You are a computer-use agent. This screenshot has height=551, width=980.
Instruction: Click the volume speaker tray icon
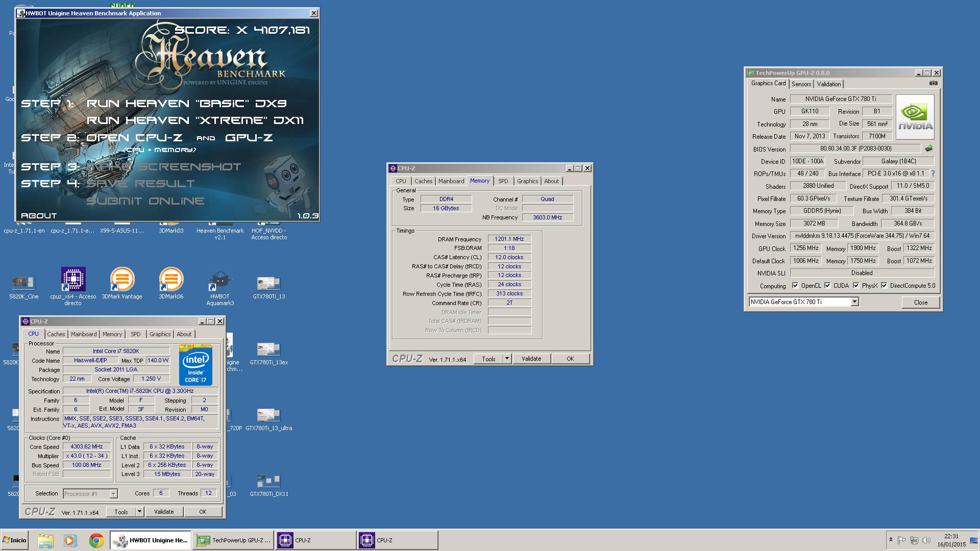coord(926,540)
